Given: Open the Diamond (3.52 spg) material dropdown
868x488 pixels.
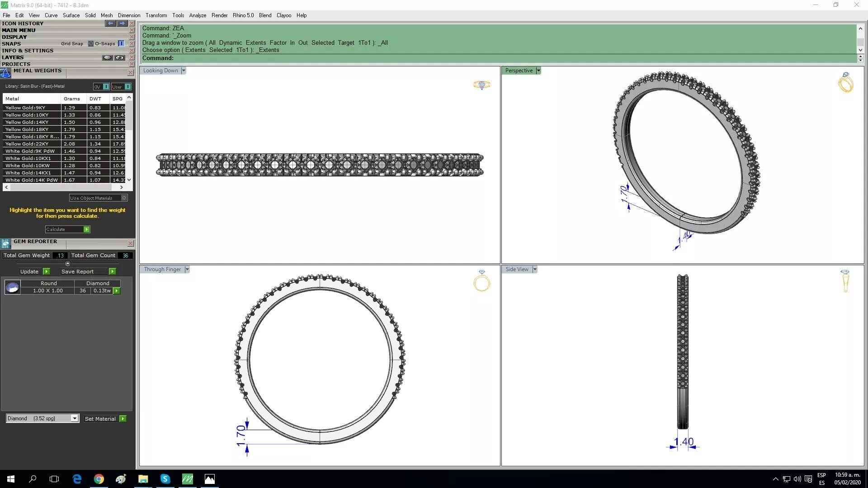Looking at the screenshot, I should (x=75, y=418).
